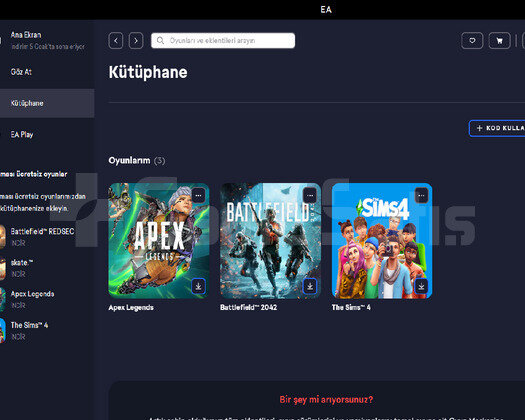525x420 pixels.
Task: Click the Apex Legends cover thumbnail
Action: pyautogui.click(x=159, y=240)
